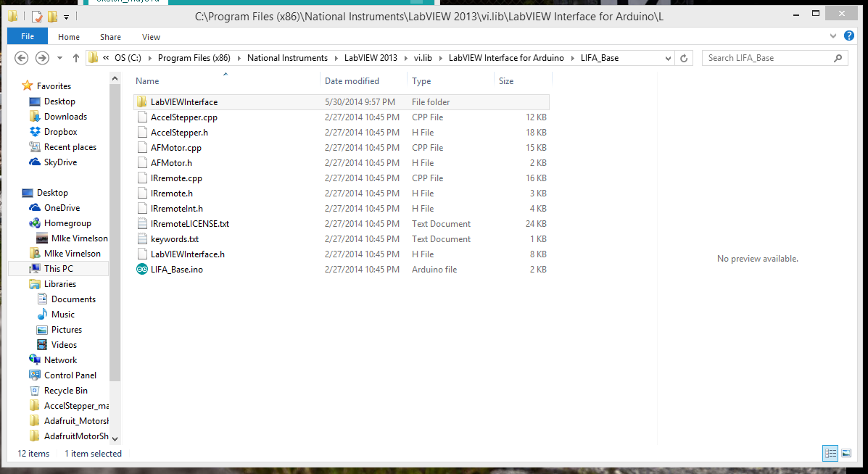This screenshot has width=868, height=474.
Task: Switch to Details view button
Action: click(830, 454)
